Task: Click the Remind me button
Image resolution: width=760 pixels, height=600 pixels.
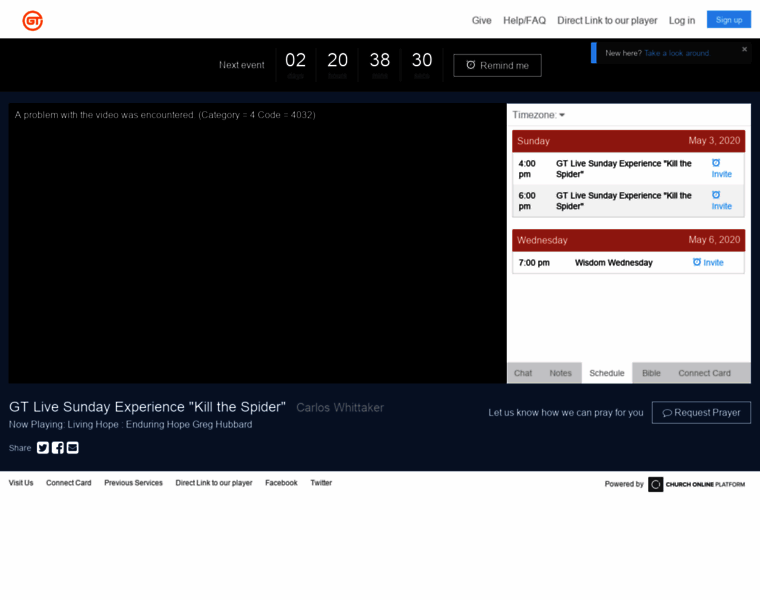Action: [x=497, y=65]
